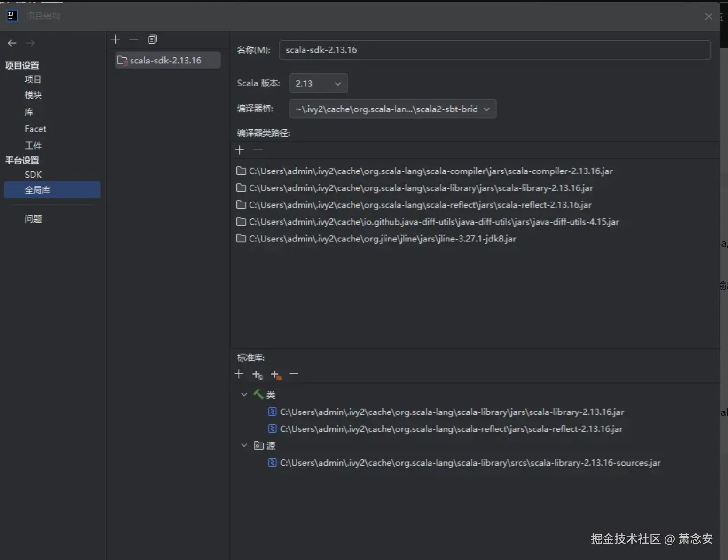The width and height of the screenshot is (728, 560).
Task: Open 项目 settings page
Action: coord(33,79)
